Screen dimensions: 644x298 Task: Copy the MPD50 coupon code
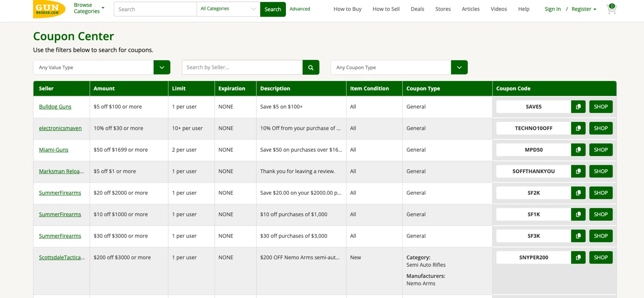pyautogui.click(x=578, y=150)
